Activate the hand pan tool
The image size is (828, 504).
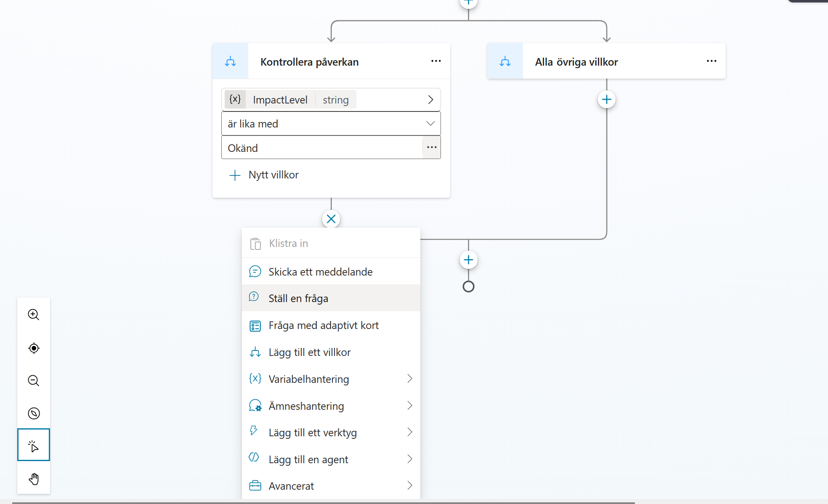(34, 479)
